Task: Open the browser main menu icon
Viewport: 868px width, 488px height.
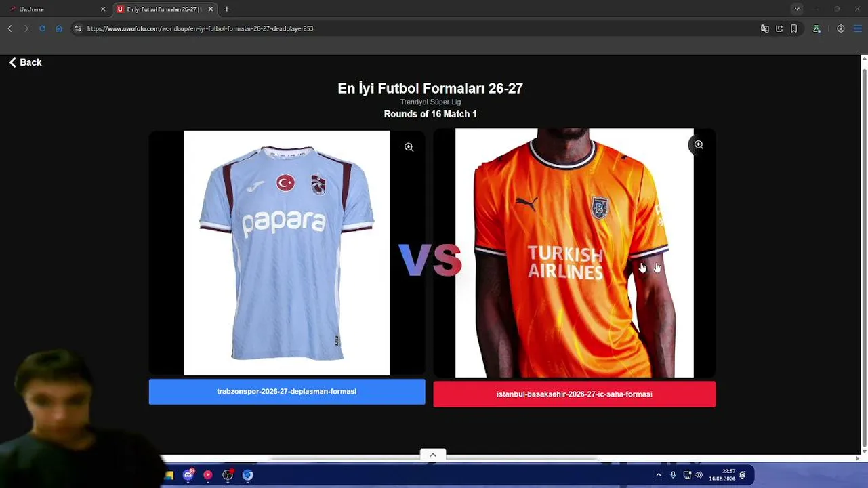Action: [859, 28]
